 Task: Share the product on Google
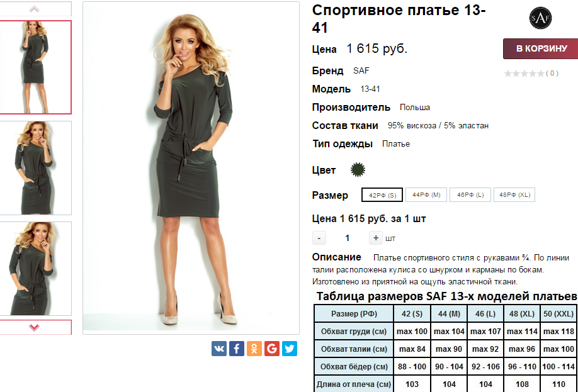tap(272, 348)
